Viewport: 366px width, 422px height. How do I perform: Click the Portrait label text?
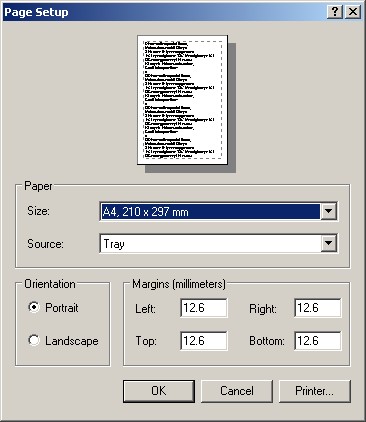pos(62,308)
